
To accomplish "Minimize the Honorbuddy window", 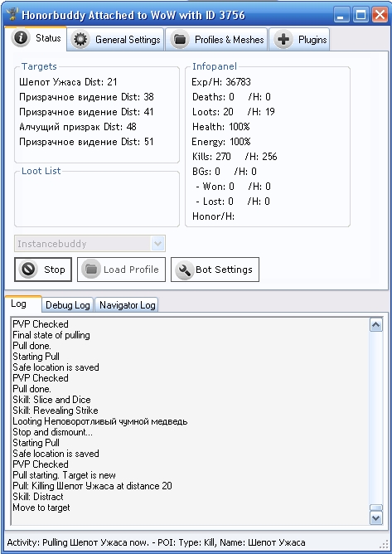I will [x=341, y=15].
